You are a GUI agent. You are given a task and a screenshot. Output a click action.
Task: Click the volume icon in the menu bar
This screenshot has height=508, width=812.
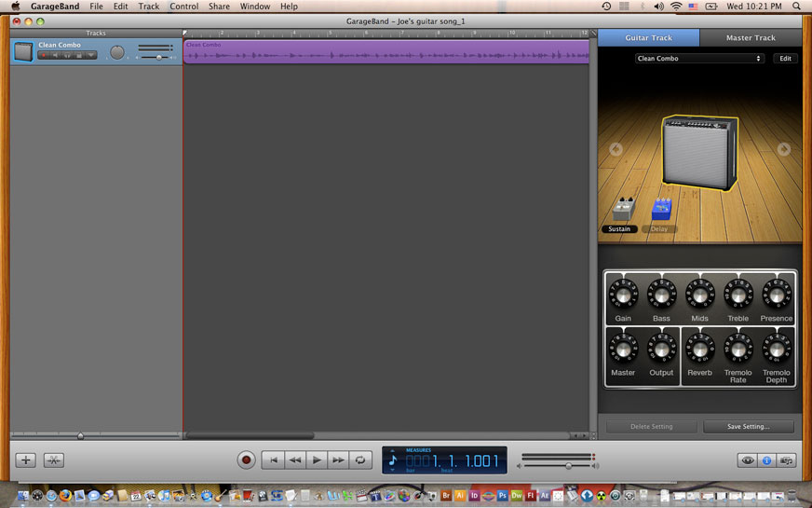pos(658,7)
